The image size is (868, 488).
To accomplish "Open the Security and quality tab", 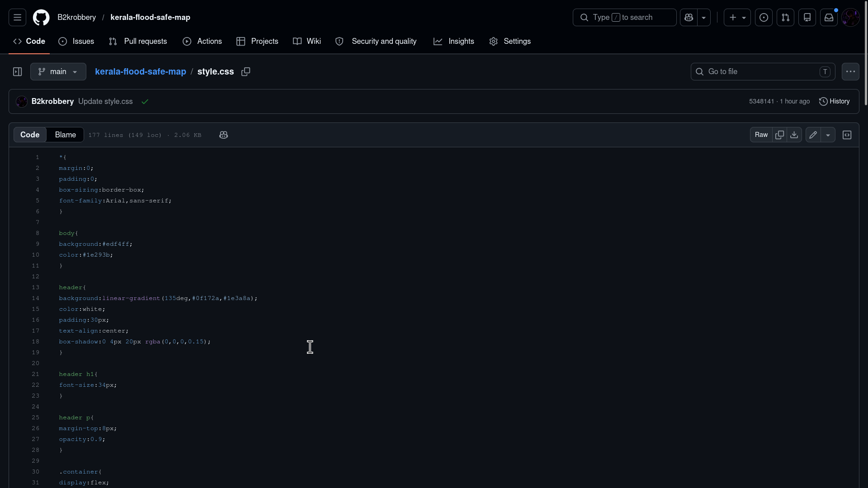I will click(x=376, y=41).
